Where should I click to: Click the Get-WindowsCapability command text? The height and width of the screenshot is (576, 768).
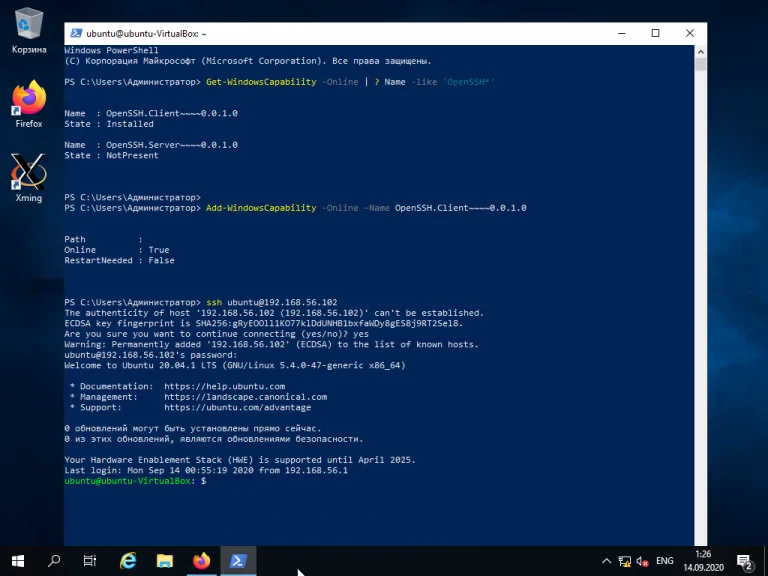(261, 82)
